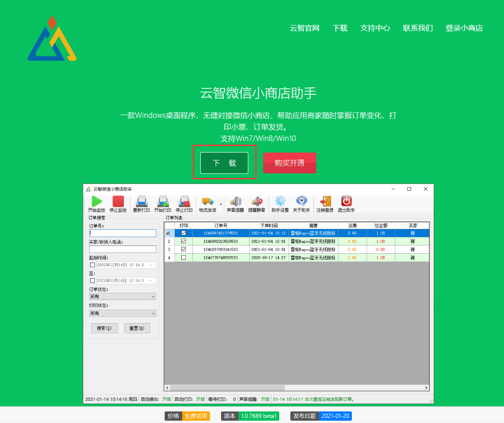
Task: Select order row with time 2020-10-17 14:27
Action: 297,257
